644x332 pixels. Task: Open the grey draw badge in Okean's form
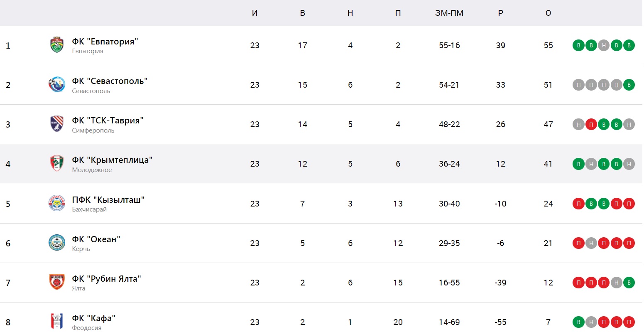coord(591,243)
